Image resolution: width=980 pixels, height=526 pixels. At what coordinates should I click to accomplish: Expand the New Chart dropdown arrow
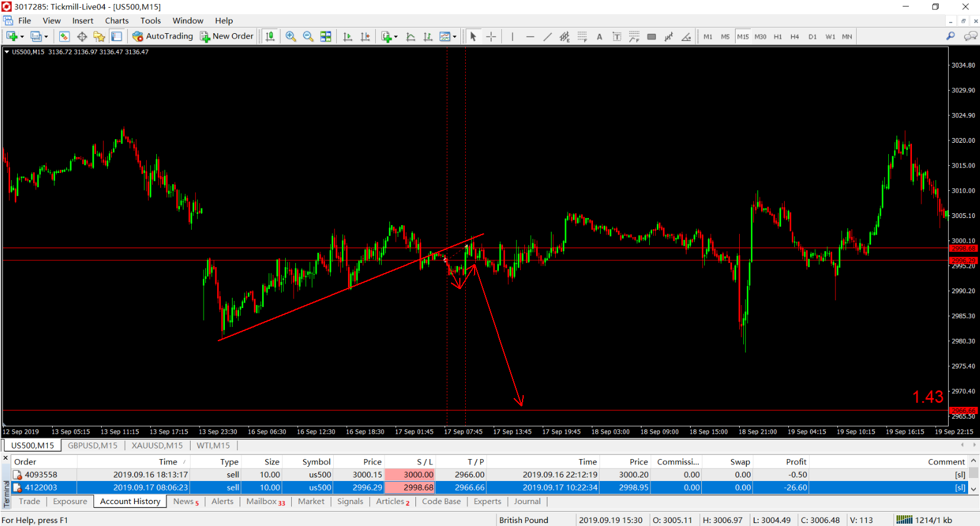tap(22, 37)
